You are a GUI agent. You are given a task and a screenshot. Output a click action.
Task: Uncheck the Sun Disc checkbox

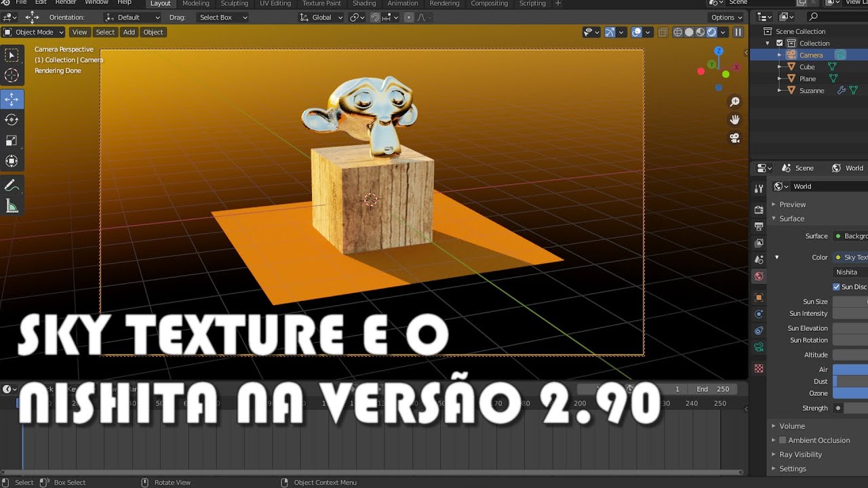click(836, 287)
